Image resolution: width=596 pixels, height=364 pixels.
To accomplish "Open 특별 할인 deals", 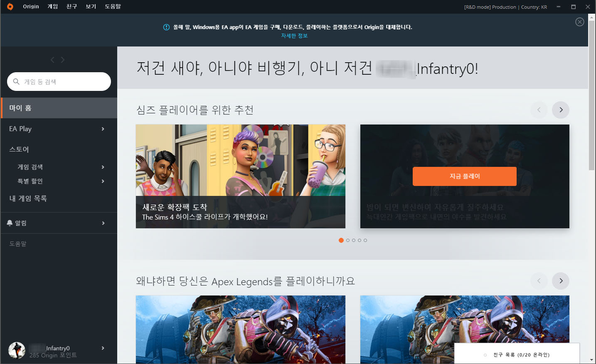I will click(30, 181).
